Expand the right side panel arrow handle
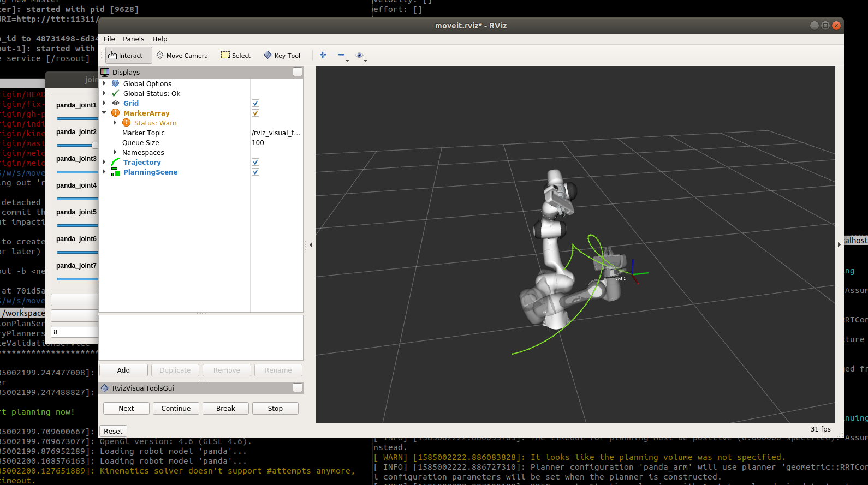The height and width of the screenshot is (485, 868). point(840,244)
